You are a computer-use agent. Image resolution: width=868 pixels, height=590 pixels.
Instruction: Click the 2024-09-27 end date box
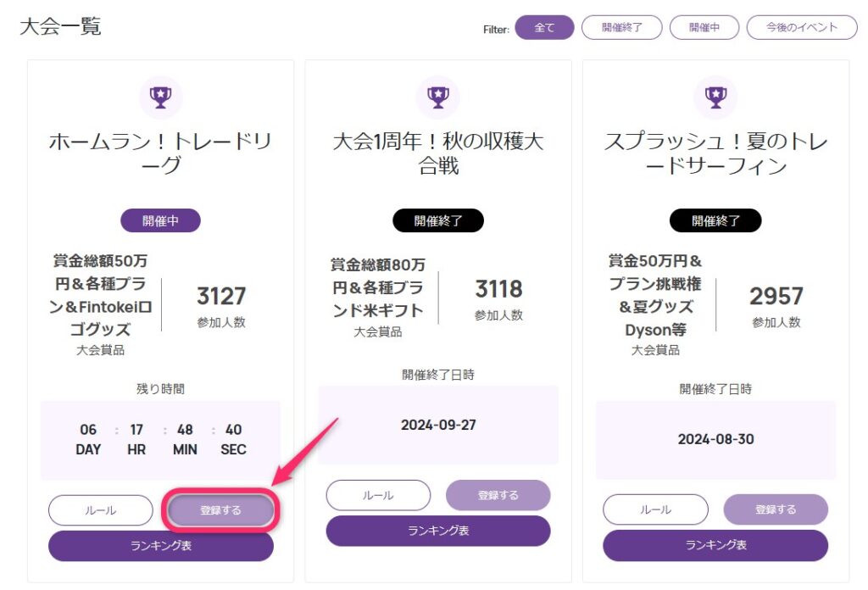point(438,425)
